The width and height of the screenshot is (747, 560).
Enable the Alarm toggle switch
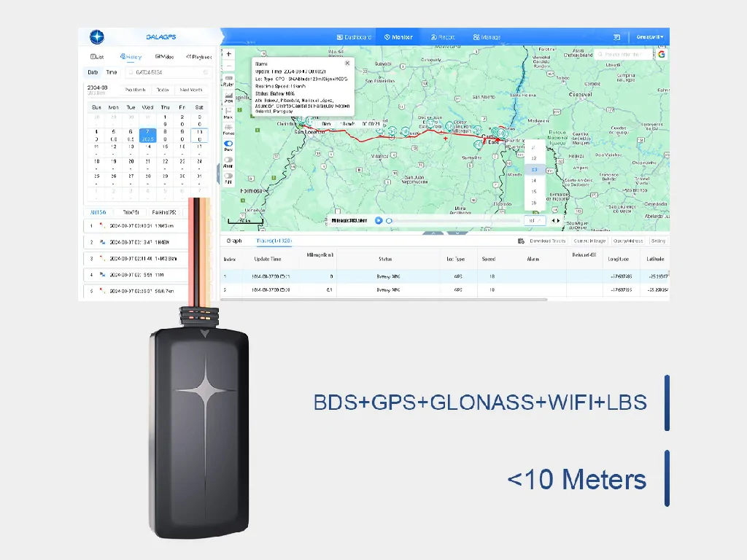point(228,160)
